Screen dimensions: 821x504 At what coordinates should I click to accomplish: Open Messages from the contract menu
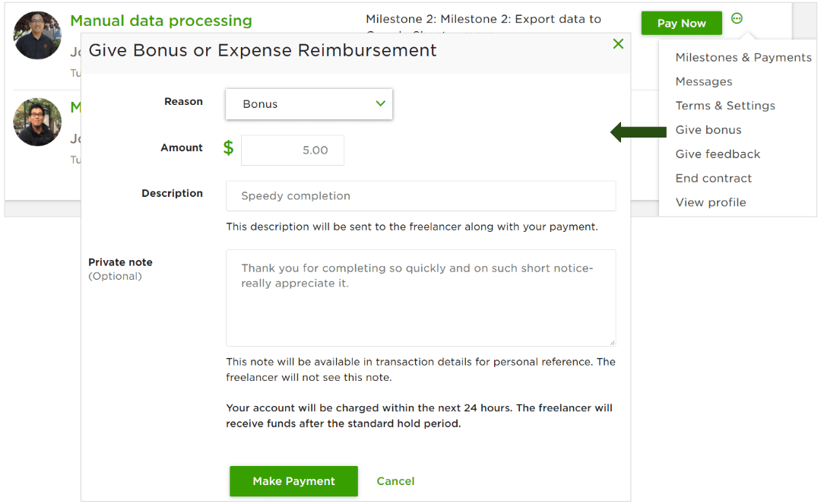tap(704, 81)
